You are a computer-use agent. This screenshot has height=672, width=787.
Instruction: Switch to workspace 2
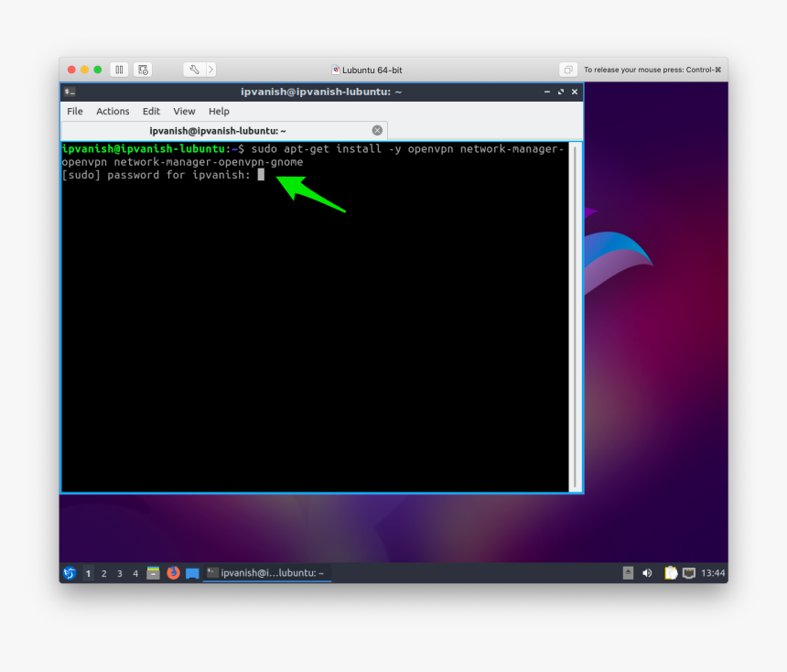104,573
